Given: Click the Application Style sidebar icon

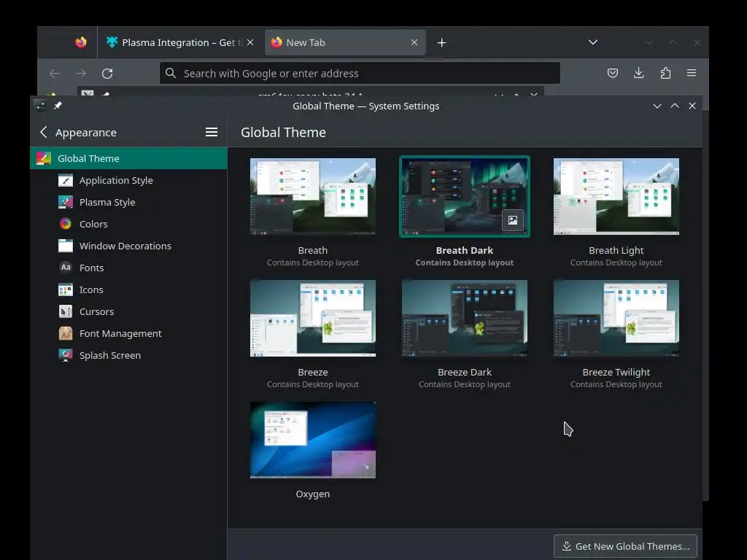Looking at the screenshot, I should pyautogui.click(x=65, y=181).
